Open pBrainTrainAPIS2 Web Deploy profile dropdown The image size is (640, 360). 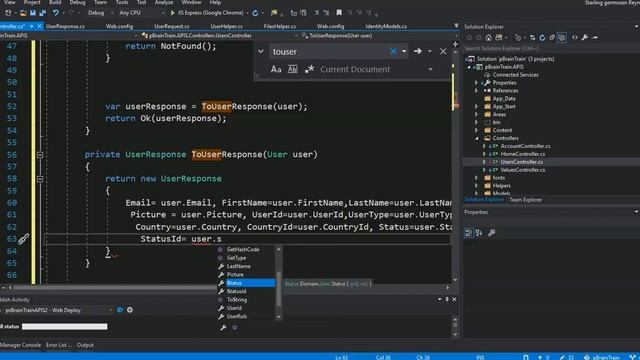click(111, 310)
